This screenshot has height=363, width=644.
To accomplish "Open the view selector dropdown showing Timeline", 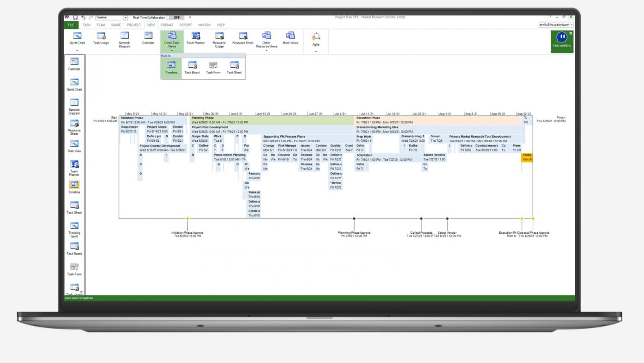I will [x=125, y=18].
